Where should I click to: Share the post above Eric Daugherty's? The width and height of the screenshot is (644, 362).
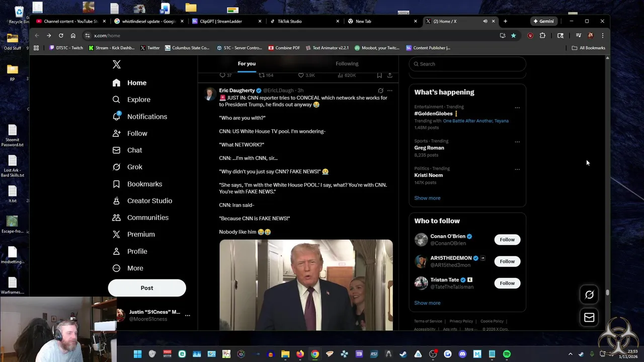tap(389, 75)
